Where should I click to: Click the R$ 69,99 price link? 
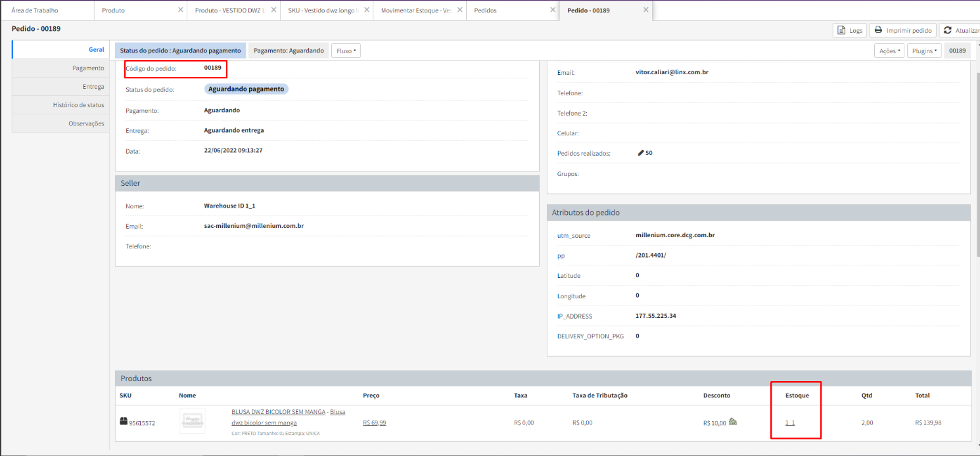[x=375, y=422]
